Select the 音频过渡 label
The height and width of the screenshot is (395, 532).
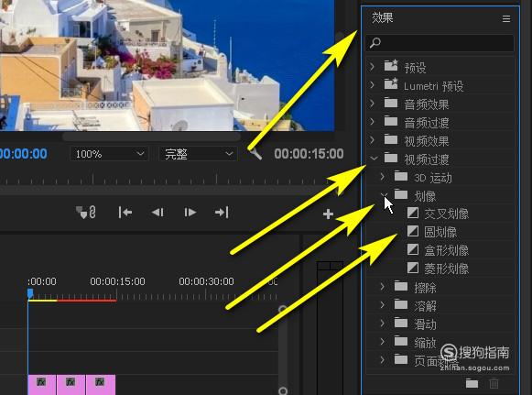[x=427, y=122]
